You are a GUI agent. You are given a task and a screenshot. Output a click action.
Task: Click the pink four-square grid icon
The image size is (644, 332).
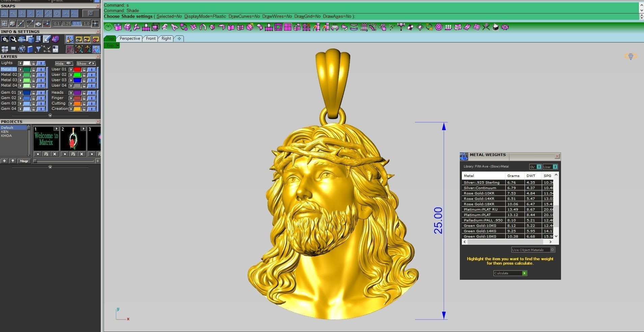(x=287, y=27)
